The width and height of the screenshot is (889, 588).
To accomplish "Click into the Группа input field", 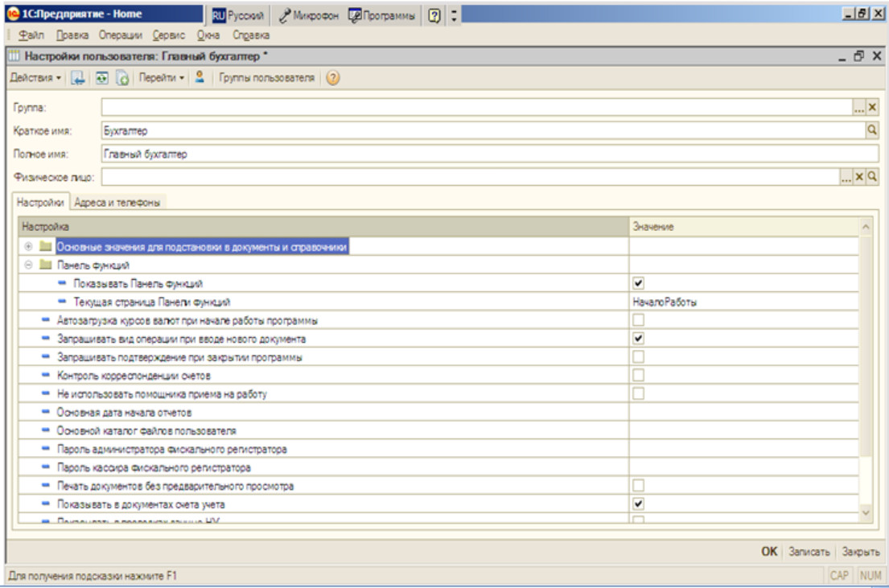I will (x=477, y=107).
